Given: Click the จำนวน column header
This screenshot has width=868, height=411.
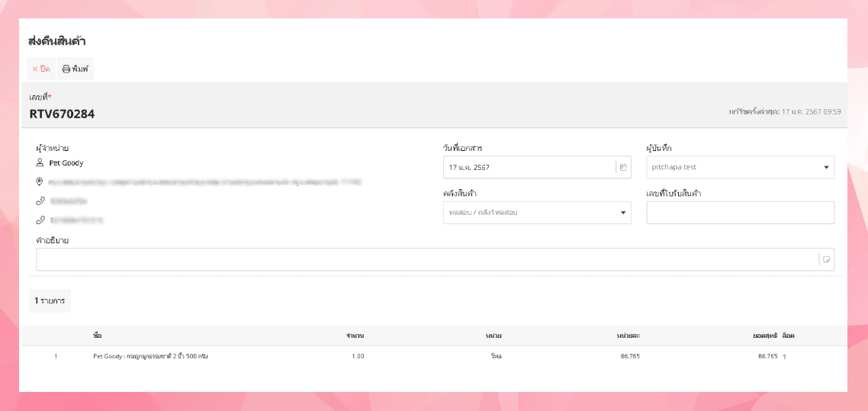Looking at the screenshot, I should [355, 336].
